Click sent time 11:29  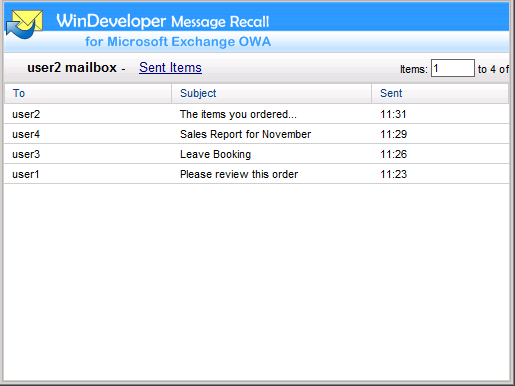click(393, 134)
